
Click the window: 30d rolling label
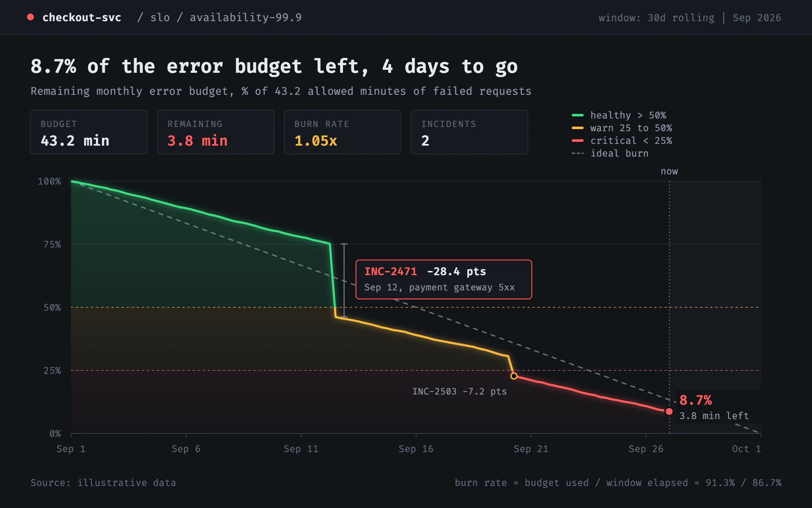656,18
